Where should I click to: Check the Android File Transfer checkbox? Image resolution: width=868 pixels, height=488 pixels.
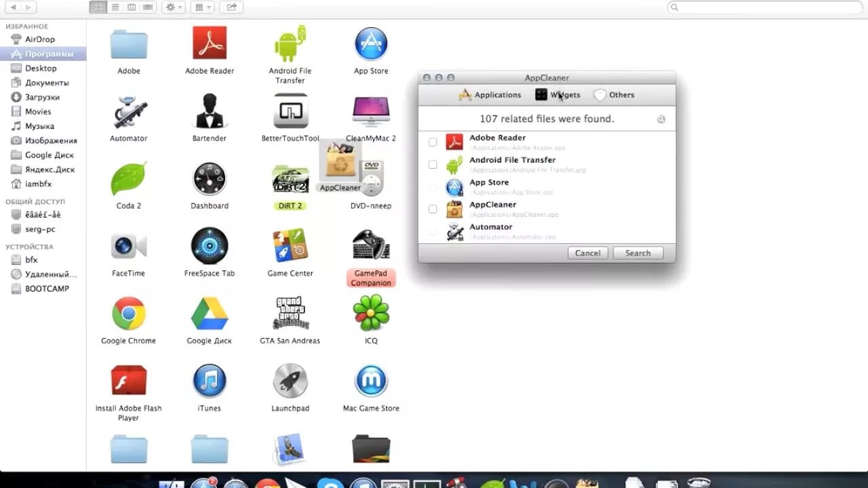click(x=433, y=165)
